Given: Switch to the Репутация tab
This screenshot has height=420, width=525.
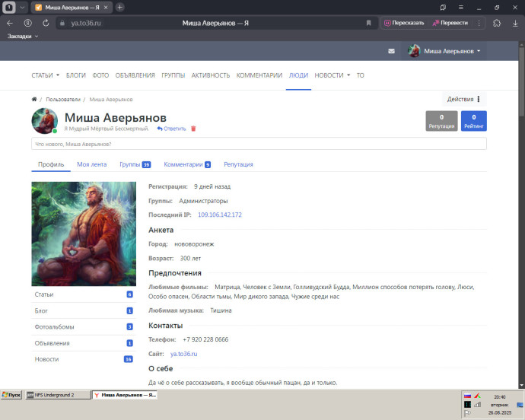Looking at the screenshot, I should pos(238,164).
